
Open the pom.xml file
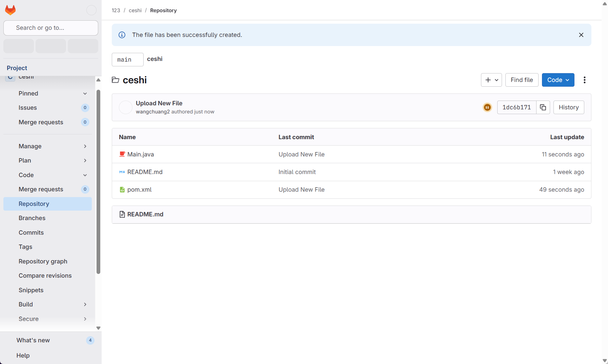coord(140,190)
